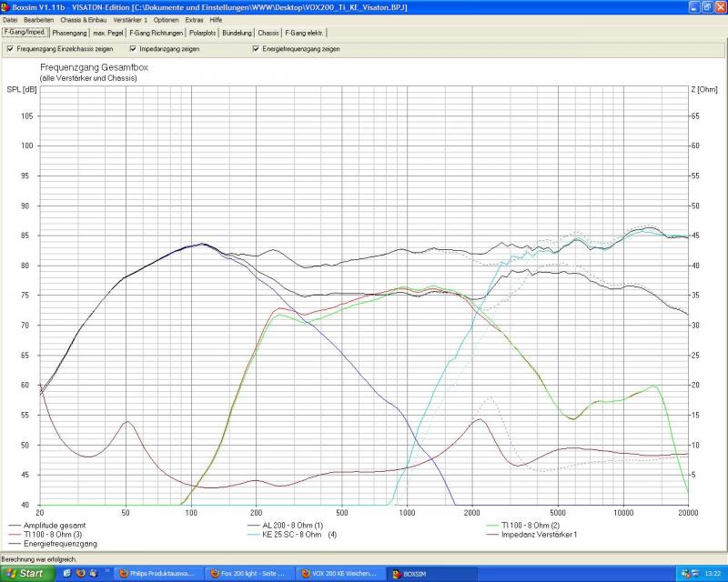Viewport: 728px width, 582px height.
Task: Toggle Frequenzgang Einzelchassis zeigen checkbox
Action: [10, 49]
